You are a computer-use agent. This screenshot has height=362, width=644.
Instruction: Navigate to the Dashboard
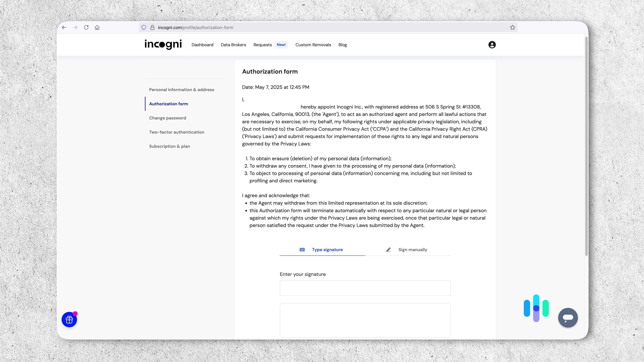[x=202, y=45]
